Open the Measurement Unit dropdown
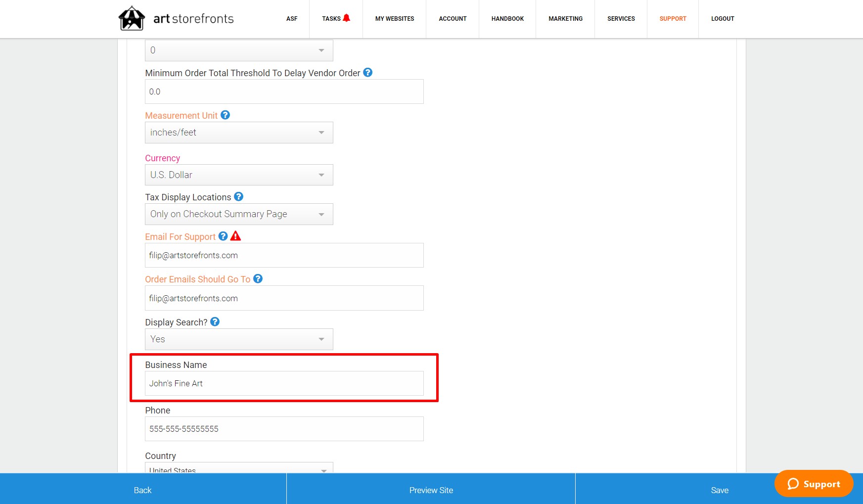 click(x=321, y=132)
